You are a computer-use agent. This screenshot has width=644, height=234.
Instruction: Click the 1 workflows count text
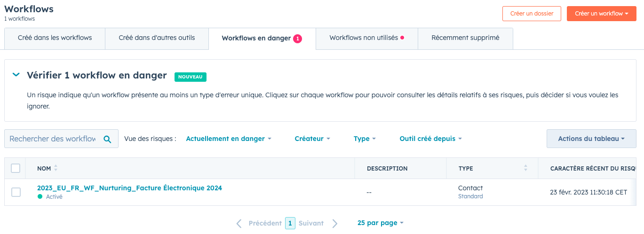point(20,19)
